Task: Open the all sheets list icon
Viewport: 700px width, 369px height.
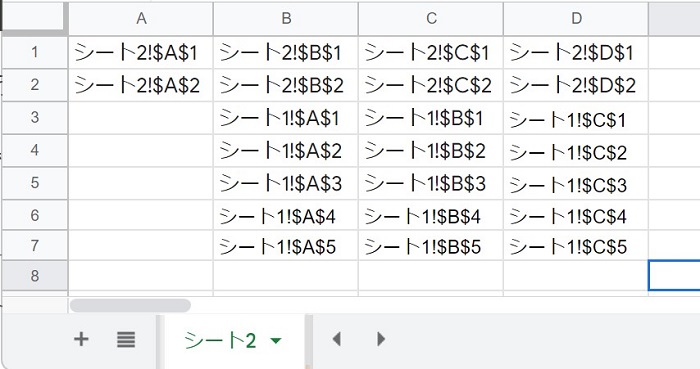Action: click(126, 340)
